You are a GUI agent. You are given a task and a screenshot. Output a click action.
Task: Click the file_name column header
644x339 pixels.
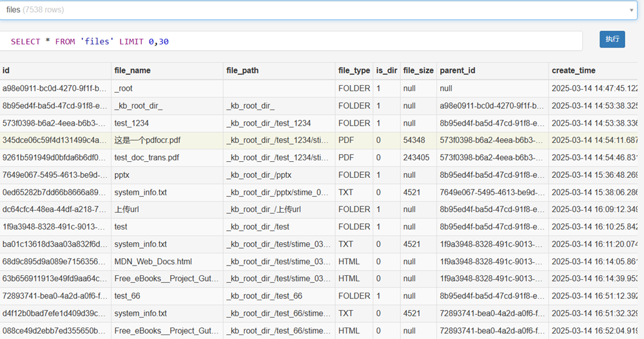pos(132,70)
